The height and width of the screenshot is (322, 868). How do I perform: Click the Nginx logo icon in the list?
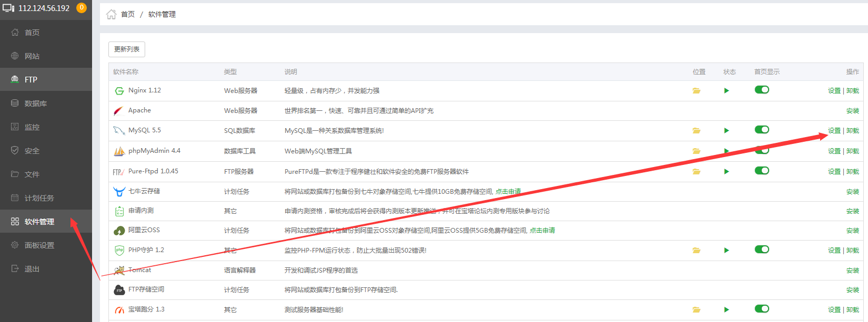pyautogui.click(x=119, y=91)
